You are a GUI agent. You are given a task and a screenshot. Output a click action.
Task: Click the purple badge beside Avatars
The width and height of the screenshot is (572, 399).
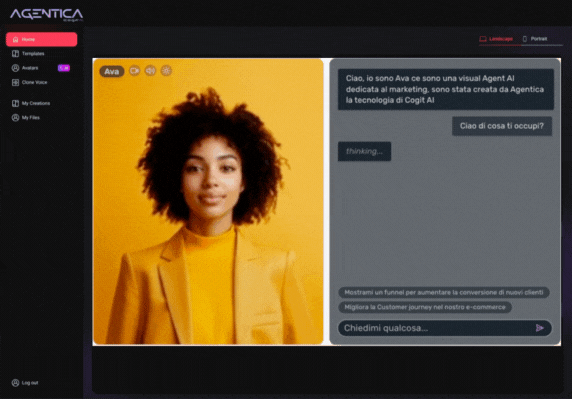(x=64, y=68)
